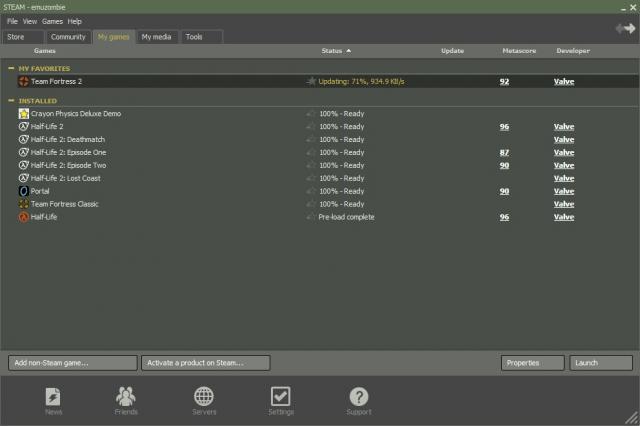The image size is (640, 426).
Task: Open the Servers globe icon
Action: pyautogui.click(x=204, y=396)
